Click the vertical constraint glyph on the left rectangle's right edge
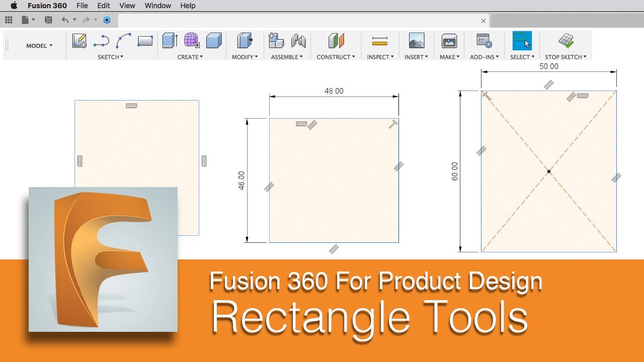 (204, 161)
